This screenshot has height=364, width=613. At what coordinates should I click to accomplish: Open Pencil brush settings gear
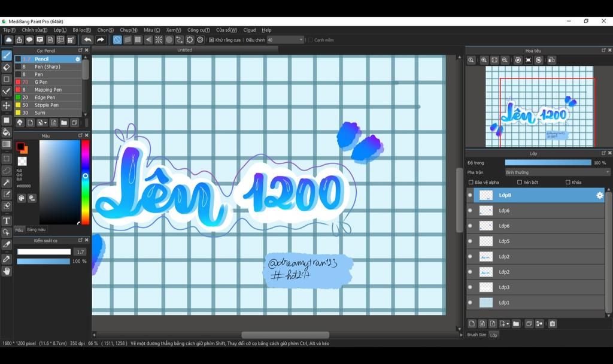pos(78,59)
